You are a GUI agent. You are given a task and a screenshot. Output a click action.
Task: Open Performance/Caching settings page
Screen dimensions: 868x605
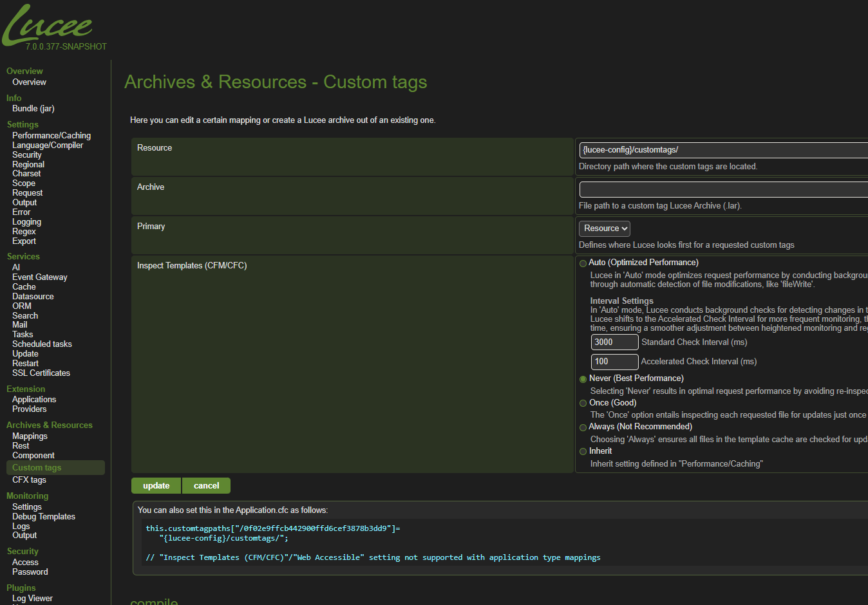tap(52, 136)
